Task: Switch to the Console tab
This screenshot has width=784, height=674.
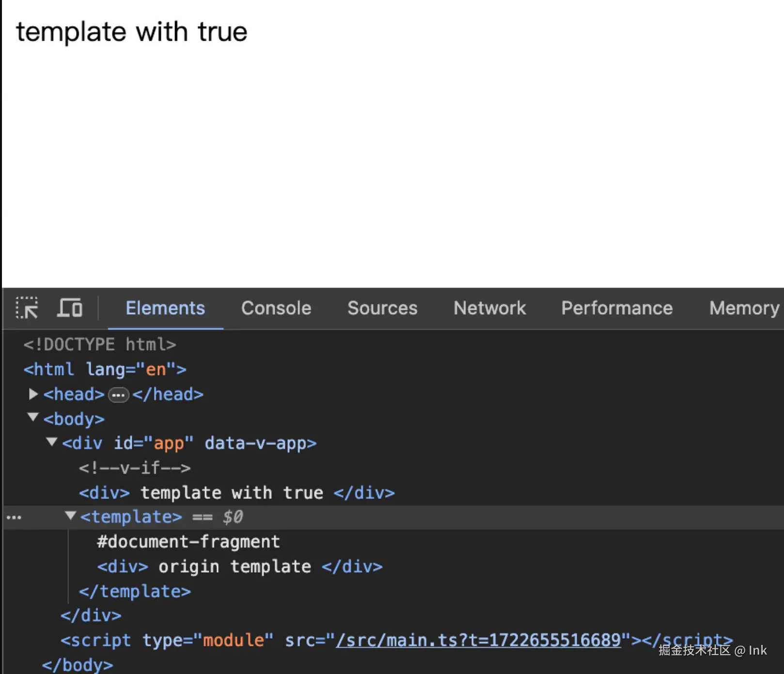Action: [x=276, y=308]
